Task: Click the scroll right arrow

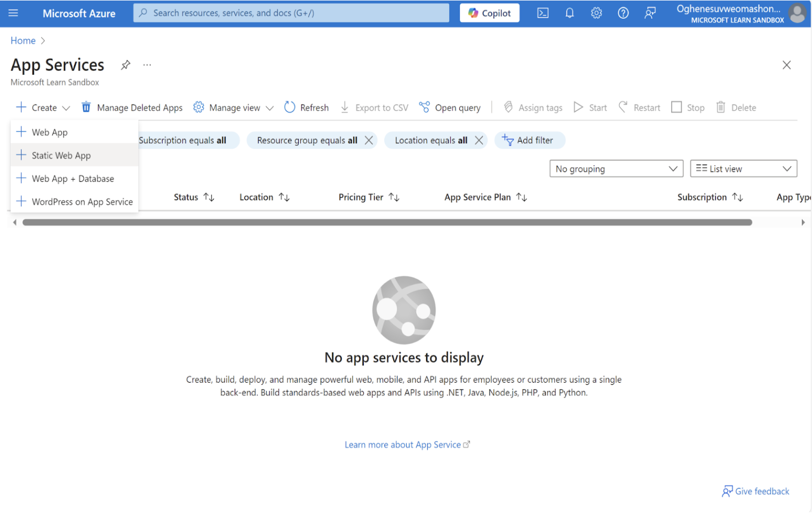Action: coord(803,222)
